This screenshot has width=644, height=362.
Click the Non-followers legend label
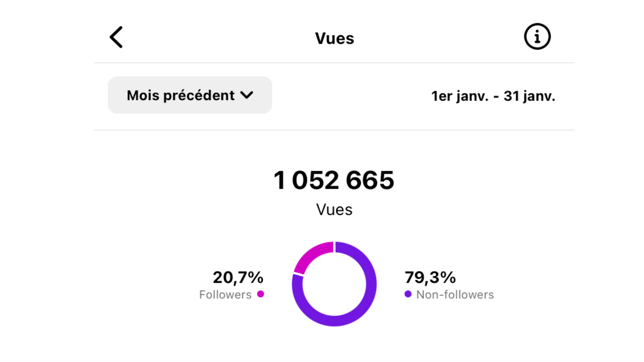(455, 295)
